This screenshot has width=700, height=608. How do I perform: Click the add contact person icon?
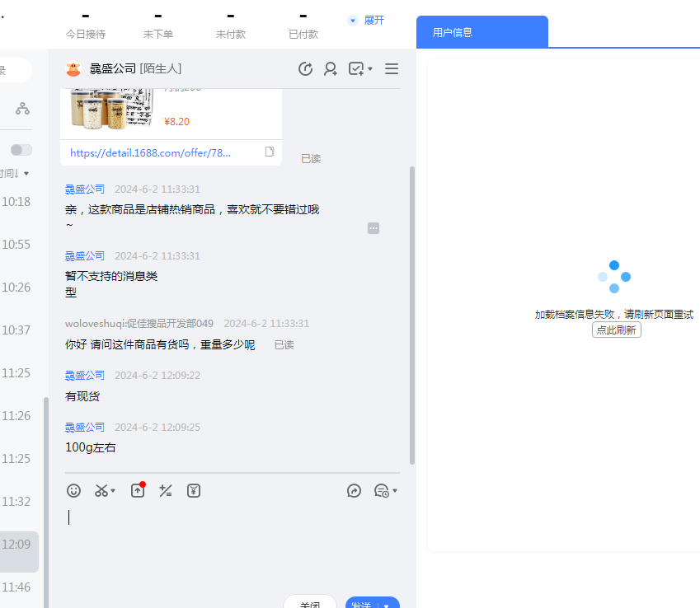331,69
